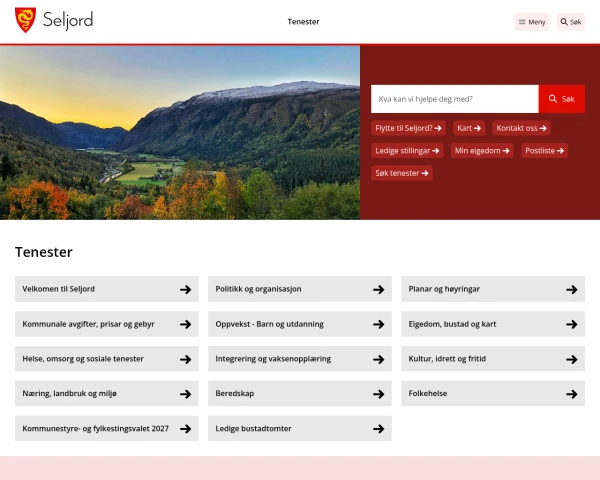Open the 'Flytte til Seljord?' quick link
Screen dimensions: 600x480
pyautogui.click(x=408, y=128)
